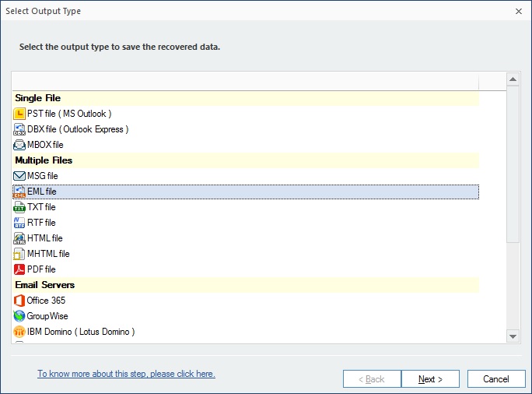Select DBX file ( Outlook Express ) label

(78, 129)
